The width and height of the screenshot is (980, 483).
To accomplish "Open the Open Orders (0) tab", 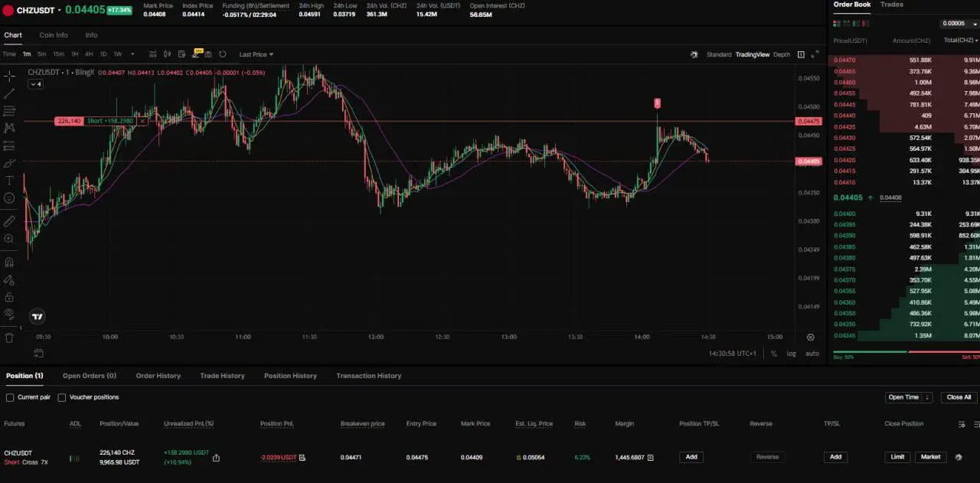I will click(x=90, y=376).
